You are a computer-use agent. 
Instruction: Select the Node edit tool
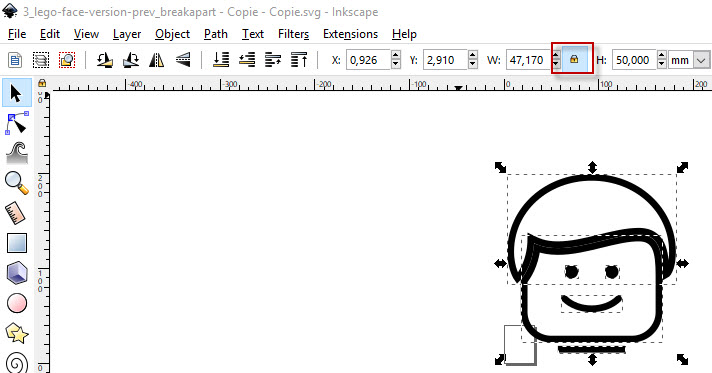click(x=17, y=123)
